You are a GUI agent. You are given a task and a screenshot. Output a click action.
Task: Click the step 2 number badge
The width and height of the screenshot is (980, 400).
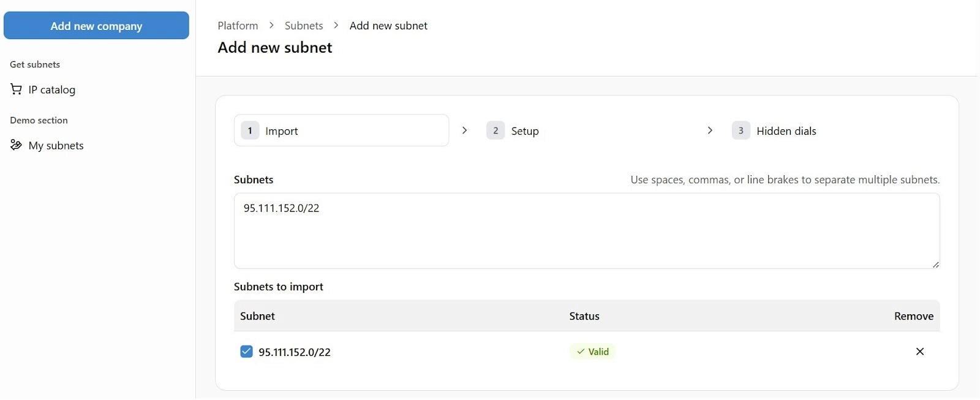[495, 130]
